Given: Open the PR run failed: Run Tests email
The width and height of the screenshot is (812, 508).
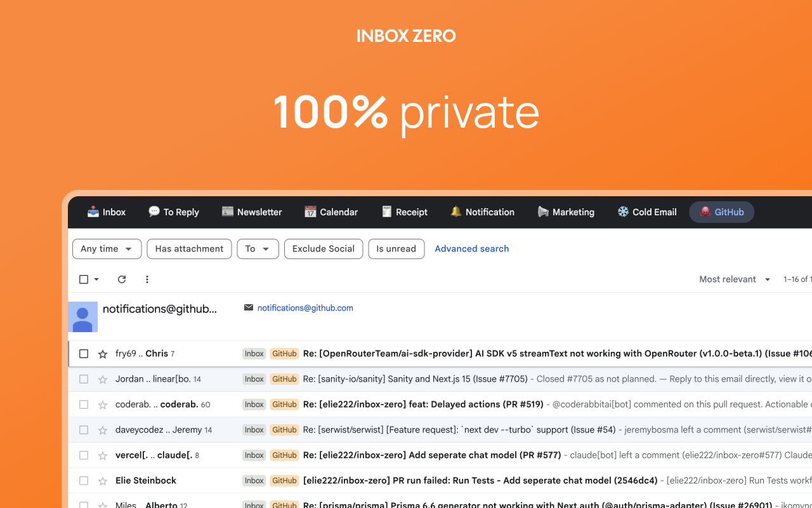Looking at the screenshot, I should (x=440, y=481).
